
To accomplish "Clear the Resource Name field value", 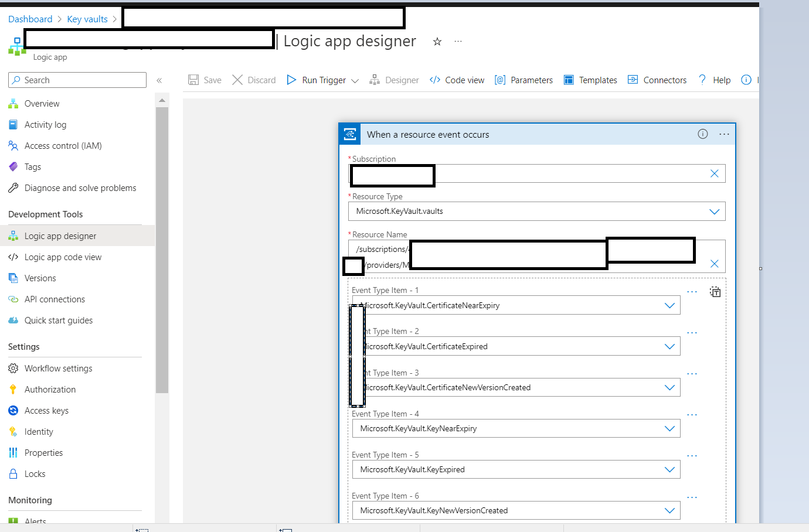I will click(715, 264).
